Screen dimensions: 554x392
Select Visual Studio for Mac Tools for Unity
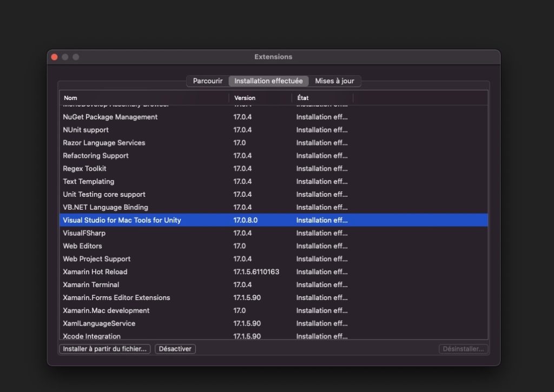[122, 221]
